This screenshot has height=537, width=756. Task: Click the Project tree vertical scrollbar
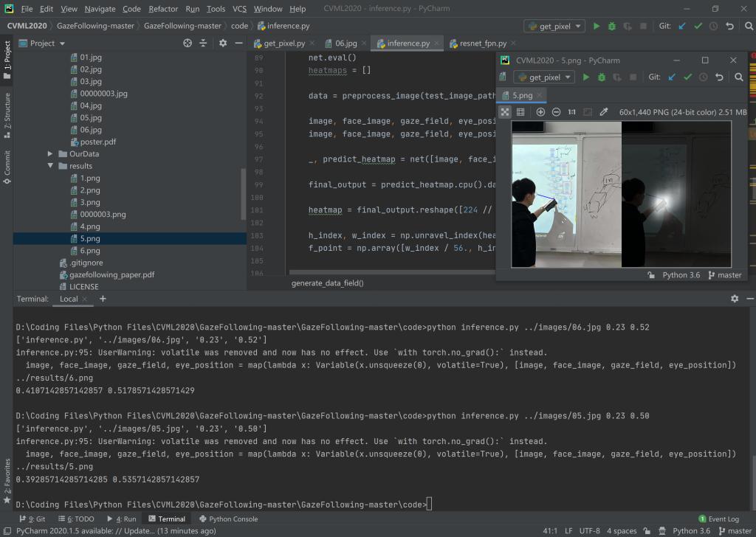(244, 194)
